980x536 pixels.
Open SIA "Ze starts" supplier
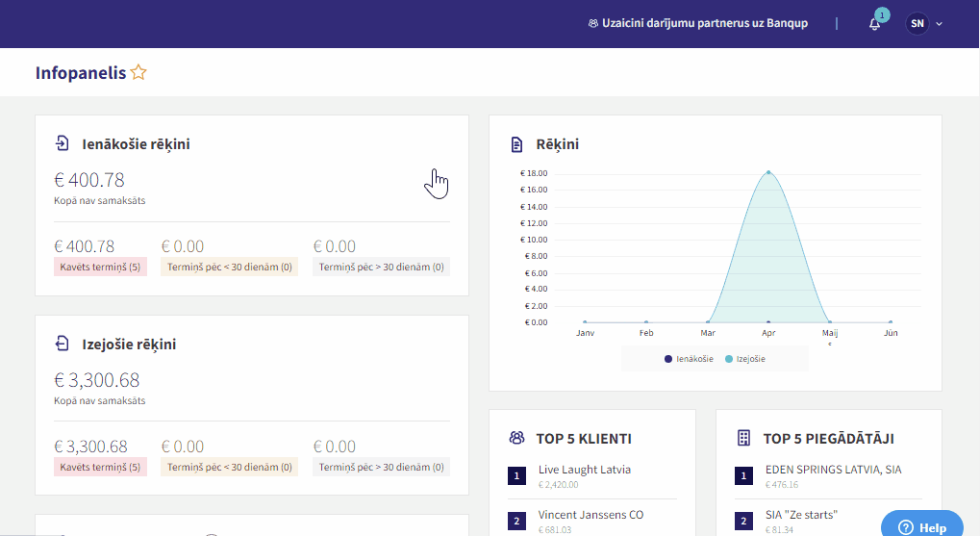coord(801,515)
